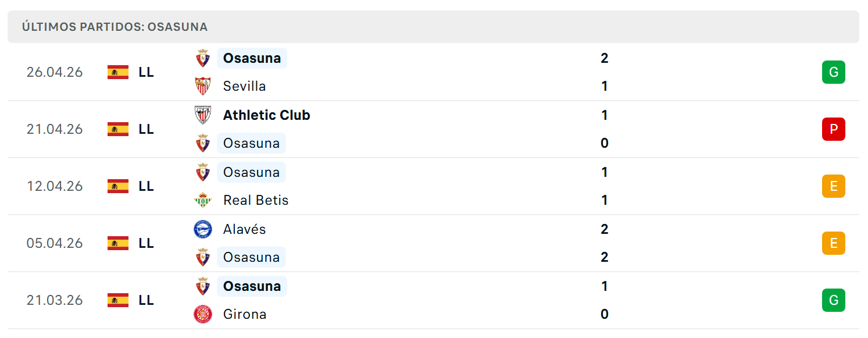Screen dimensions: 868x338
Task: Click LL league label on 12.04.26 row
Action: pyautogui.click(x=146, y=186)
